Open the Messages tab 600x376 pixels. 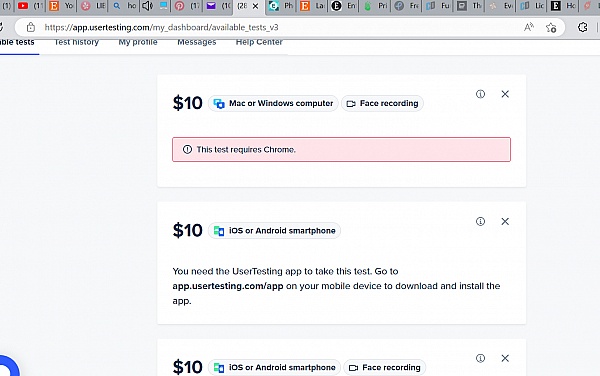click(197, 42)
